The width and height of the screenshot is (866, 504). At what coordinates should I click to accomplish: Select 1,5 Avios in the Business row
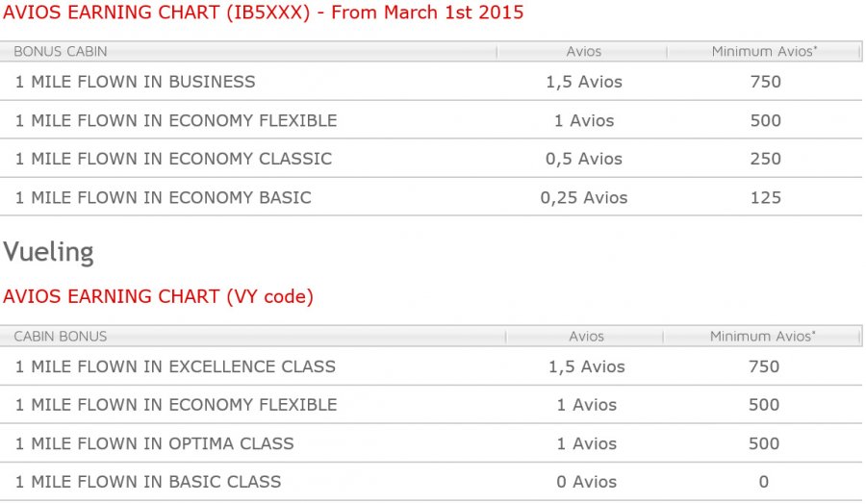[584, 82]
